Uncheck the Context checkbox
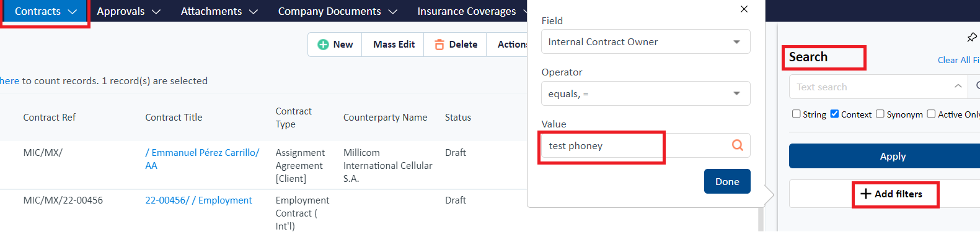 835,114
